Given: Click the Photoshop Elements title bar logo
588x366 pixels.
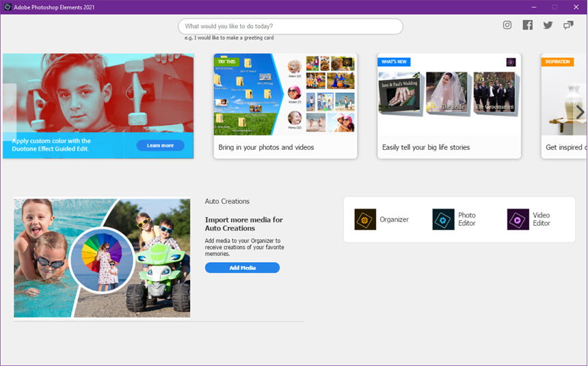Looking at the screenshot, I should [8, 7].
